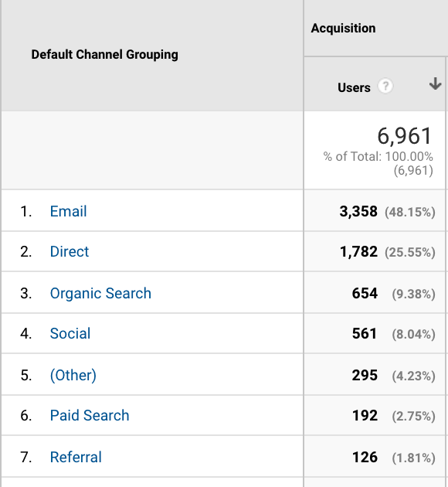Select the (Other) users value 295
The height and width of the screenshot is (487, 448).
365,375
